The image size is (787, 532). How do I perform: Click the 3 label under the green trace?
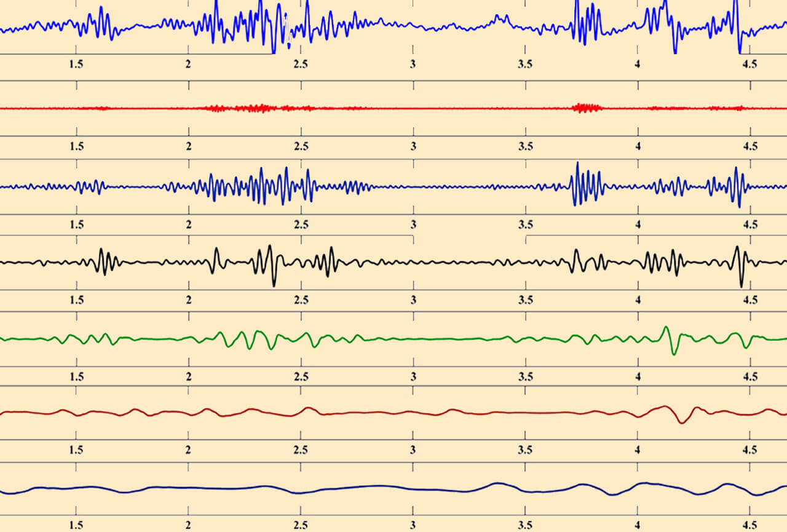(414, 376)
